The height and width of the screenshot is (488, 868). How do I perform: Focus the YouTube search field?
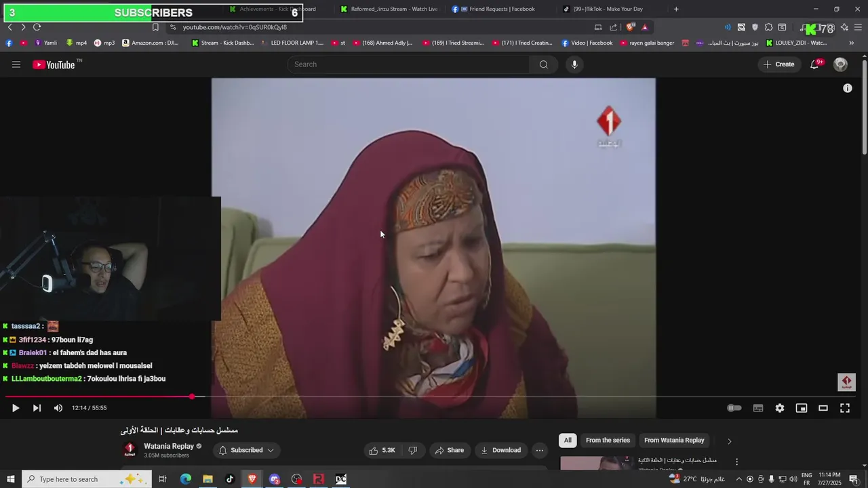(x=409, y=64)
